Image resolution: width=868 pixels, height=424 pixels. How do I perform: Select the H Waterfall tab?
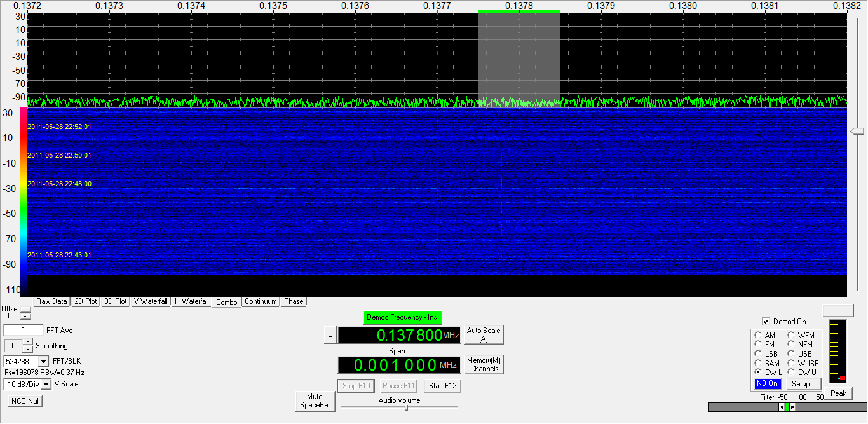191,301
